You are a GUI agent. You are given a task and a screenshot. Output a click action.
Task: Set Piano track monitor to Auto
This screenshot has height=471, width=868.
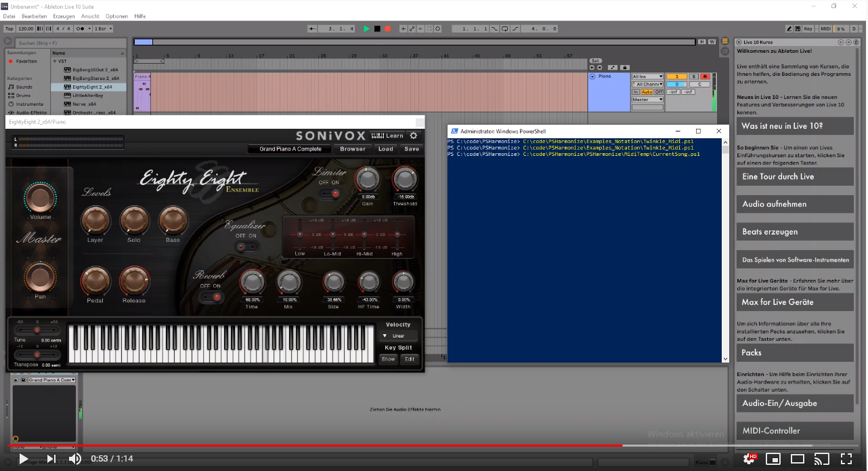(x=647, y=91)
